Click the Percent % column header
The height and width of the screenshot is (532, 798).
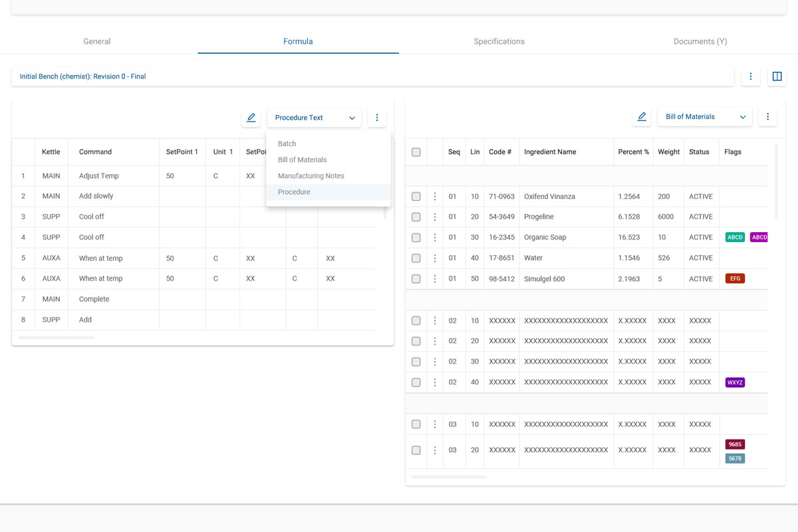[x=634, y=152]
